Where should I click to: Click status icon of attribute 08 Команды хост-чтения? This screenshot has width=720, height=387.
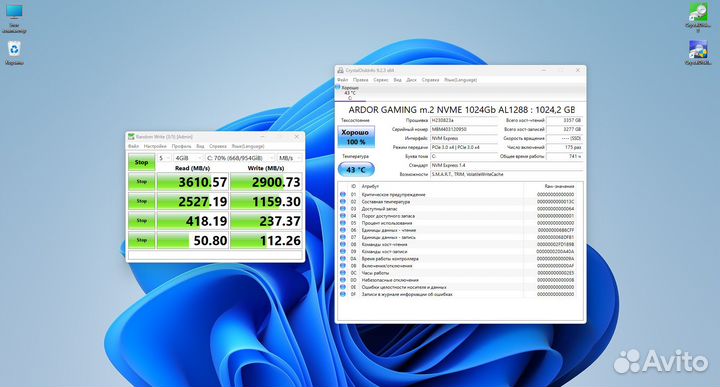343,245
